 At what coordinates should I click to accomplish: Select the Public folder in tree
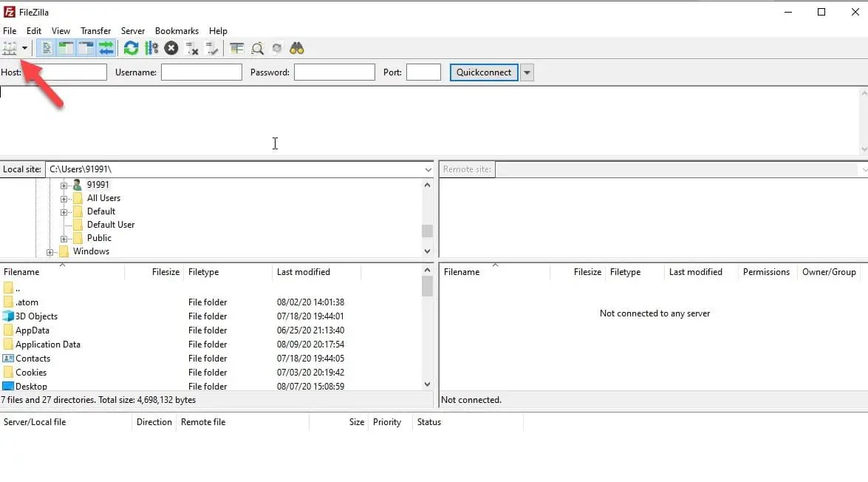[x=99, y=238]
